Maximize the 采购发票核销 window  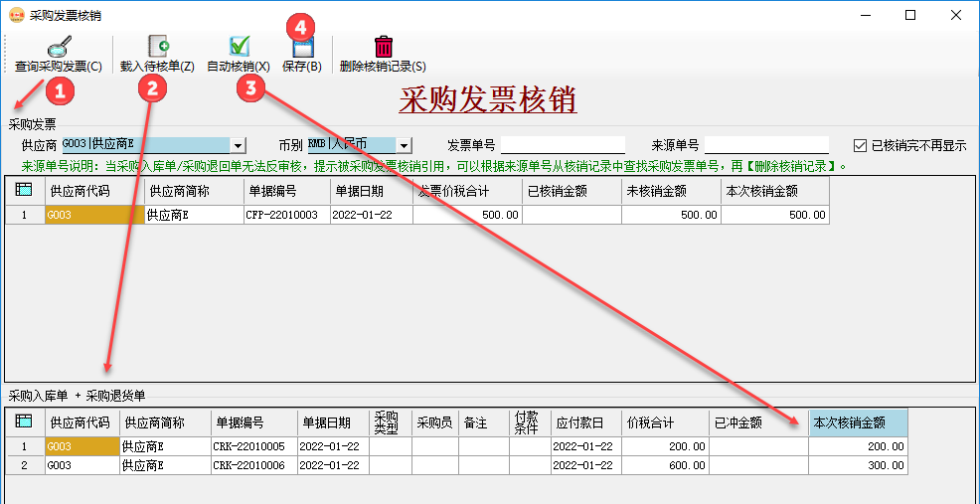(x=910, y=16)
